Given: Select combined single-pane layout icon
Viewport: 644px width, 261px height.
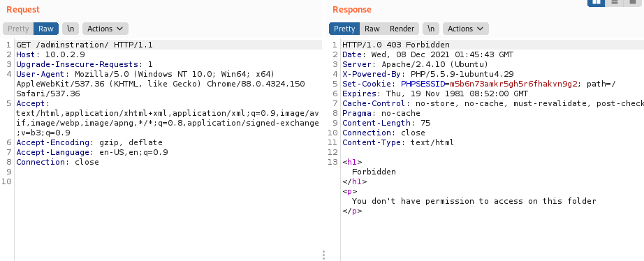Looking at the screenshot, I should pos(634,3).
